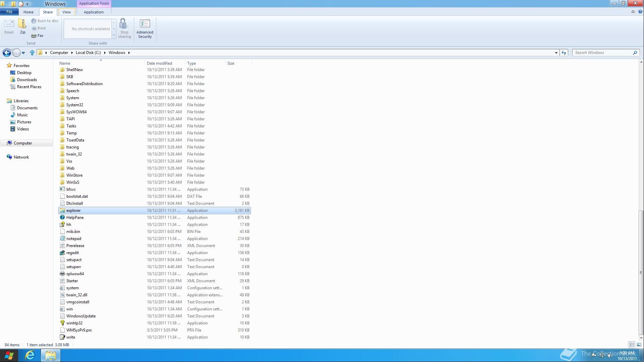Screen dimensions: 644x362
Task: Refresh the current folder view
Action: (x=564, y=53)
